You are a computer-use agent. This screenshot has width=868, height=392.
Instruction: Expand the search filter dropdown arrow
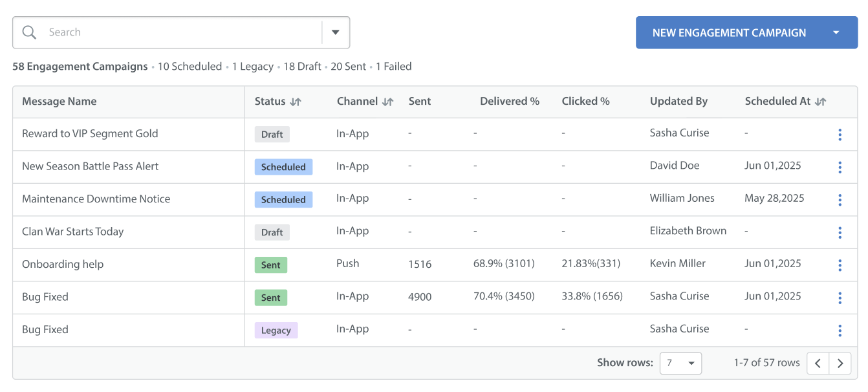click(336, 32)
